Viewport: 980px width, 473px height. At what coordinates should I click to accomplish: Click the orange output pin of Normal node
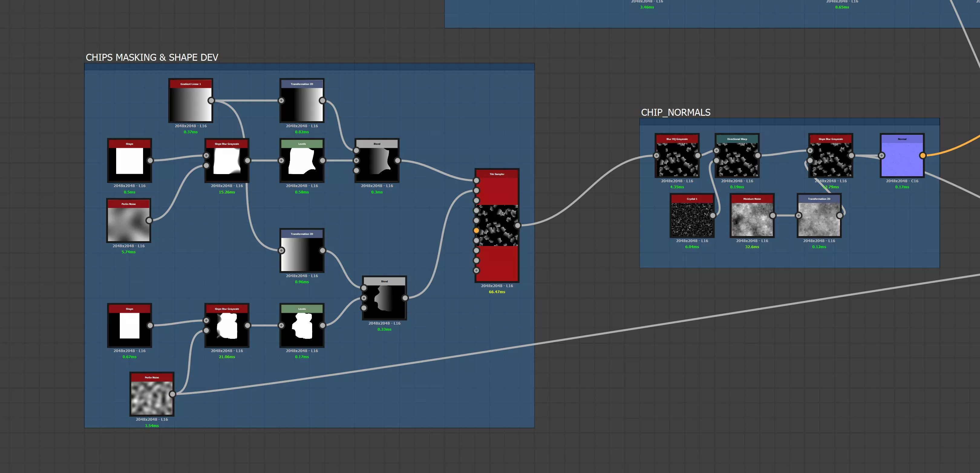coord(923,156)
